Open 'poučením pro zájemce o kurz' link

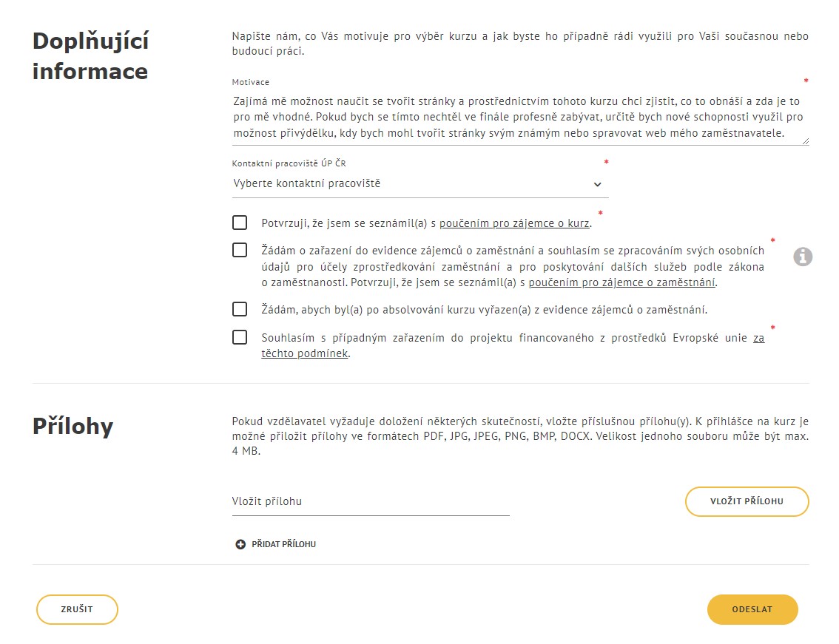click(514, 223)
